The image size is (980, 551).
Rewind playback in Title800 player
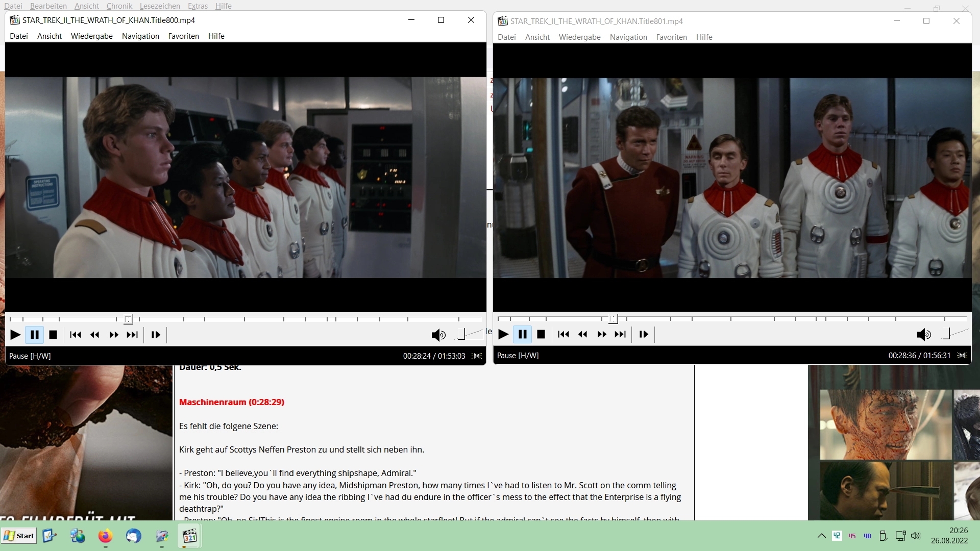tap(94, 335)
